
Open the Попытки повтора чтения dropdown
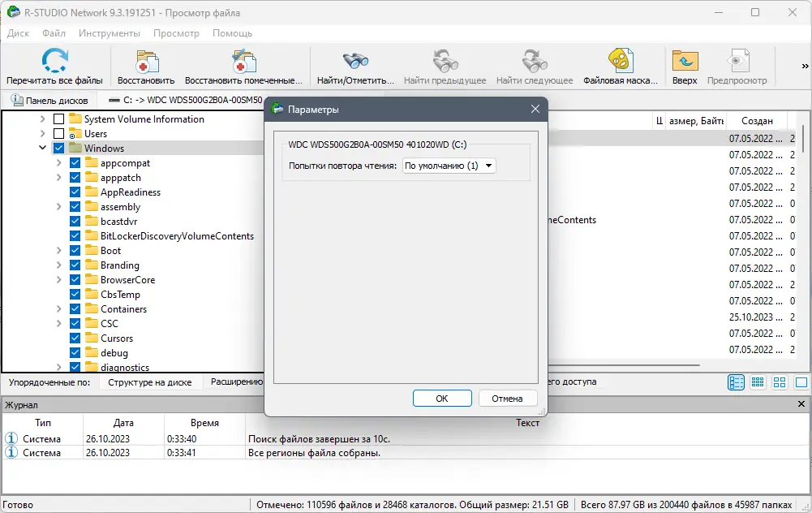click(x=488, y=164)
